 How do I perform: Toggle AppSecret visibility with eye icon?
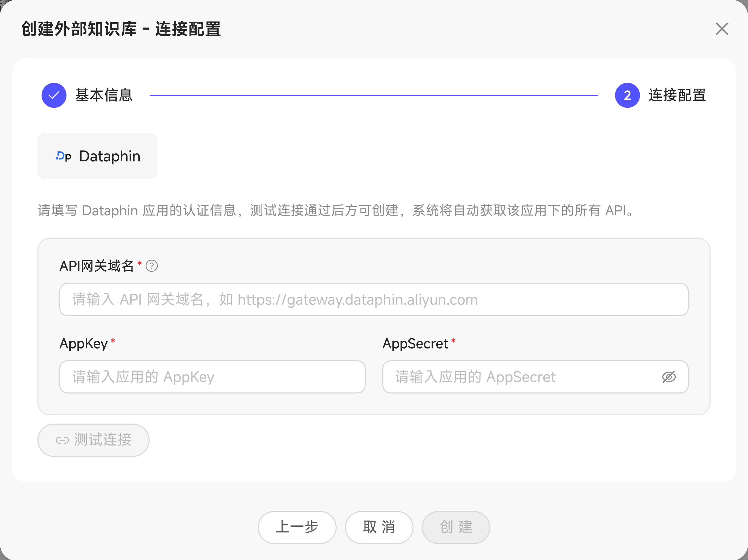coord(669,377)
